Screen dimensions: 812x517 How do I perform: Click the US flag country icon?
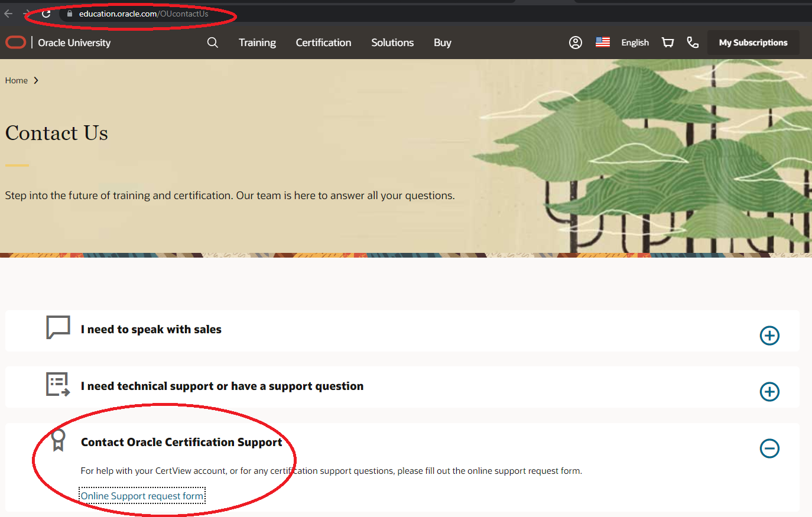pos(602,43)
